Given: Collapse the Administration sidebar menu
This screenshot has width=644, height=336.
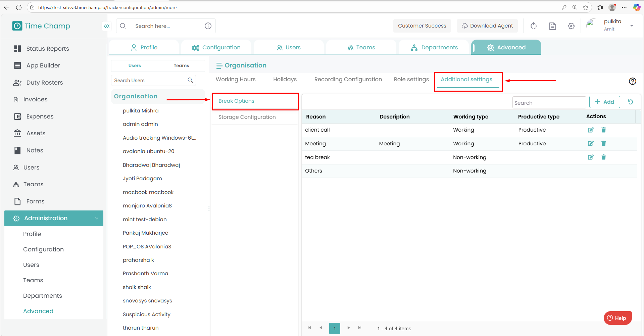Looking at the screenshot, I should pyautogui.click(x=96, y=218).
